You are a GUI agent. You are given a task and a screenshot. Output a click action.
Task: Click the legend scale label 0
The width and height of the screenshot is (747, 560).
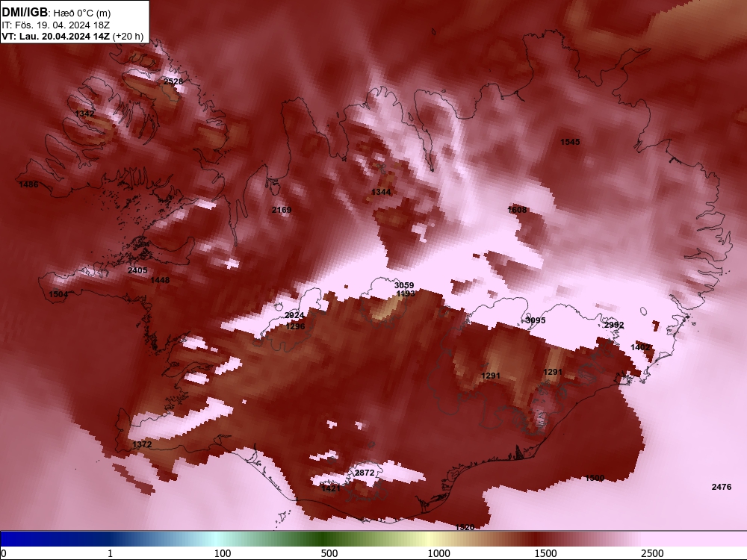4,553
